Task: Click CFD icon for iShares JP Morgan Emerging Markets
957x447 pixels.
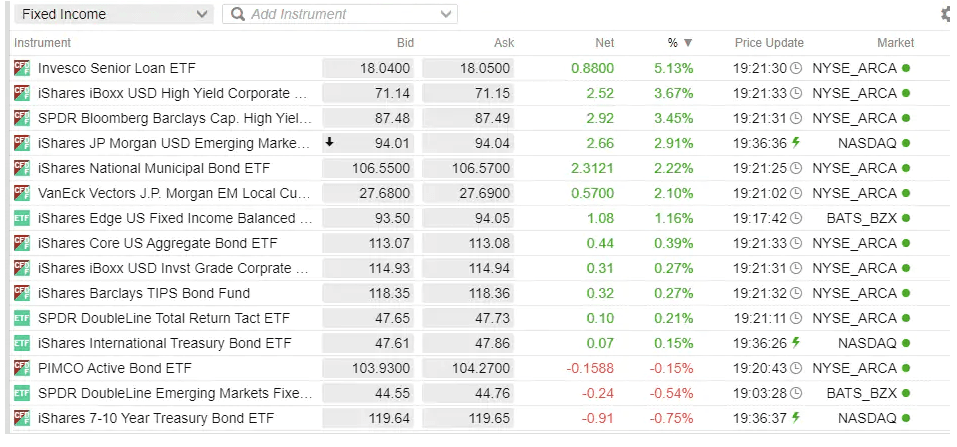Action: click(22, 143)
